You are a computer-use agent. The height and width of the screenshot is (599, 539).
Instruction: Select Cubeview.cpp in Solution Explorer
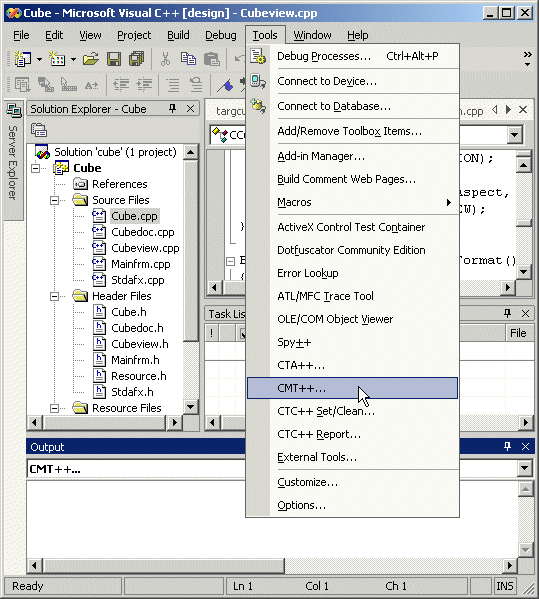pyautogui.click(x=145, y=248)
